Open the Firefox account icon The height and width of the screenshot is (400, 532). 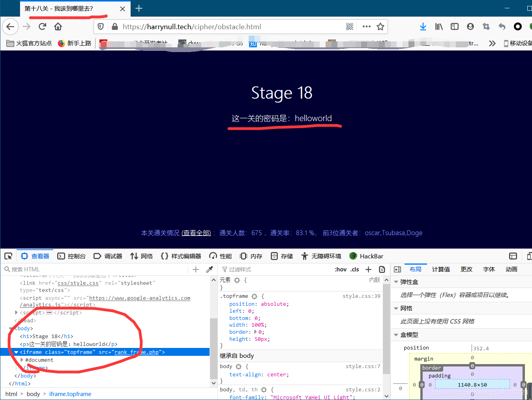[x=470, y=26]
